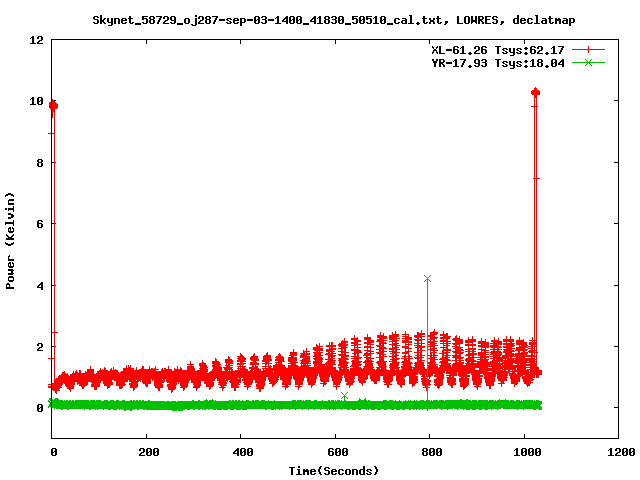Click x-axis tick label 1000
This screenshot has height=480, width=640.
pos(527,452)
